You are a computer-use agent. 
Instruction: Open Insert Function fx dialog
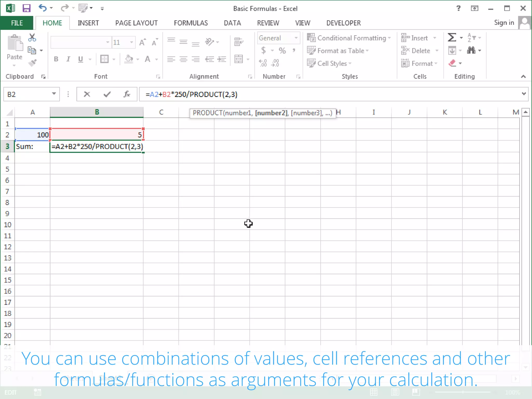[x=127, y=94]
